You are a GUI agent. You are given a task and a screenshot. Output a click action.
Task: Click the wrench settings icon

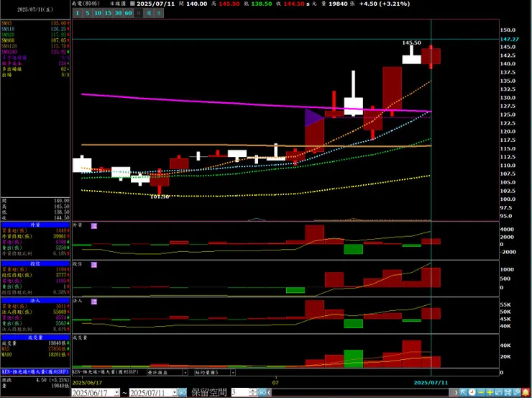(516, 392)
